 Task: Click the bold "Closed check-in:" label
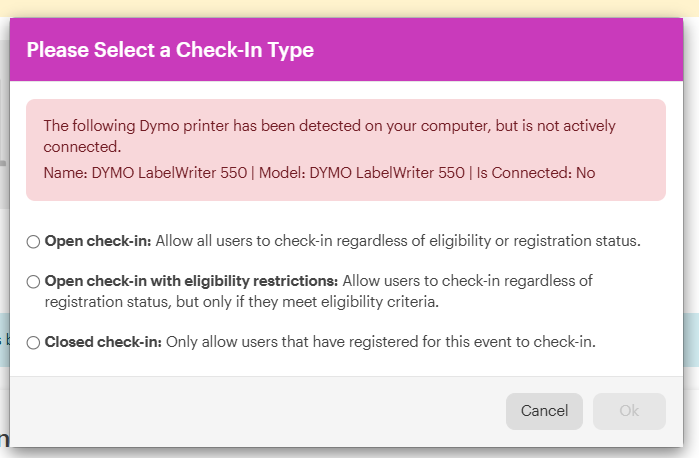coord(103,342)
